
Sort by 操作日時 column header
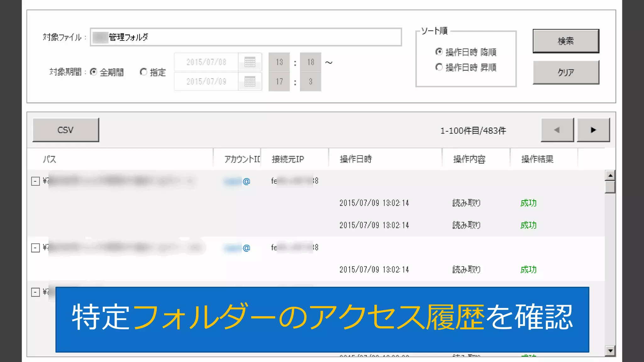(x=355, y=159)
